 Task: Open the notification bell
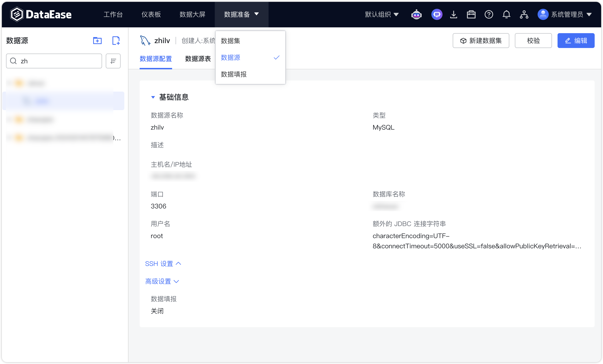(x=506, y=14)
